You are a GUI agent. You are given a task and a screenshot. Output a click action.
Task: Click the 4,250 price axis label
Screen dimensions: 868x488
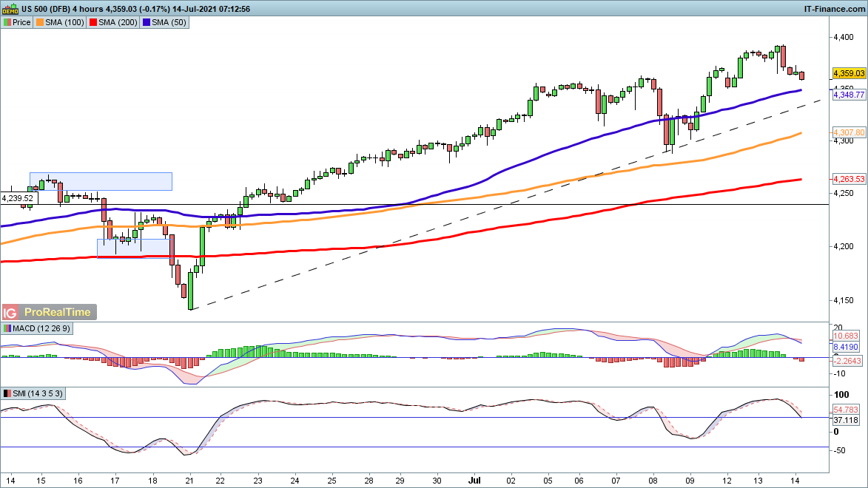click(x=843, y=194)
